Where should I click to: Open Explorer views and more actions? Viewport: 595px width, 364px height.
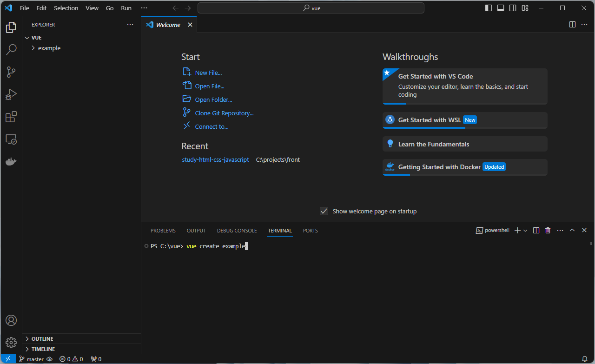tap(130, 25)
